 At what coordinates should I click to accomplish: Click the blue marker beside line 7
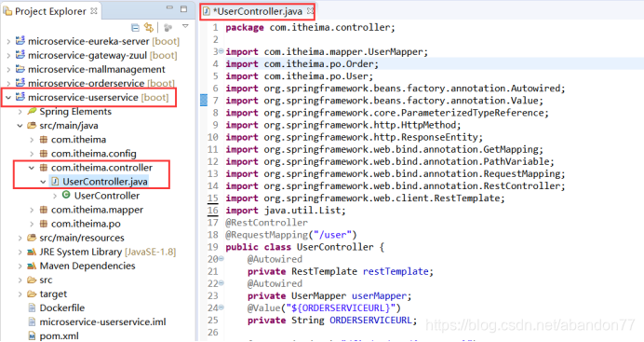[203, 100]
